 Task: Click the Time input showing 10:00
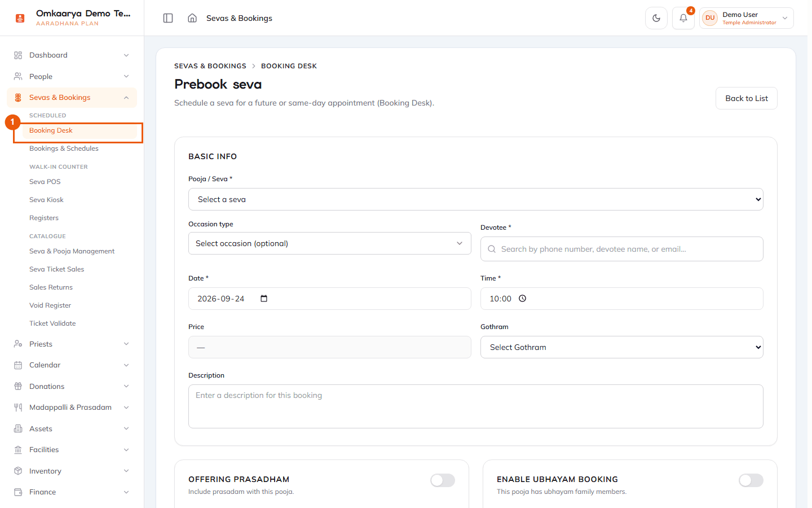coord(622,299)
